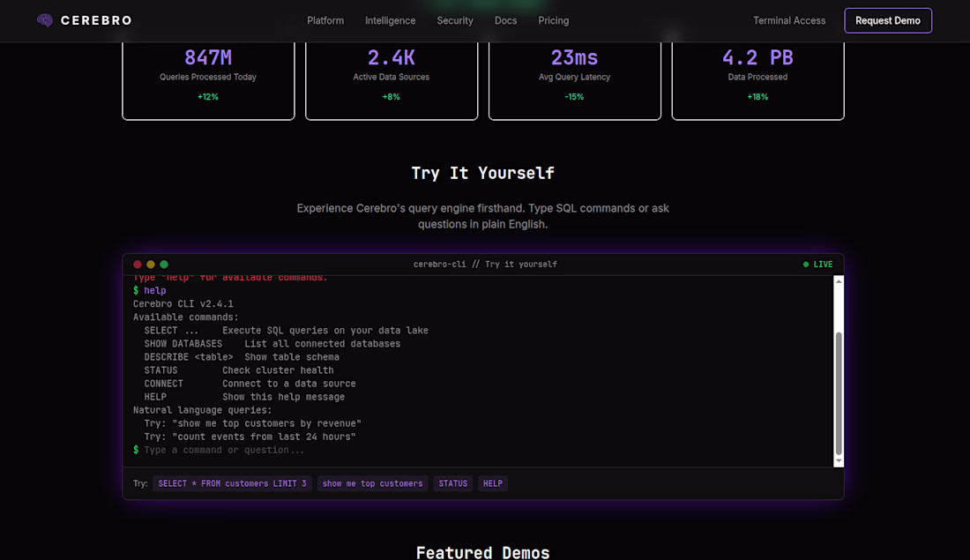970x560 pixels.
Task: Click the green LIVE status indicator
Action: (x=817, y=265)
